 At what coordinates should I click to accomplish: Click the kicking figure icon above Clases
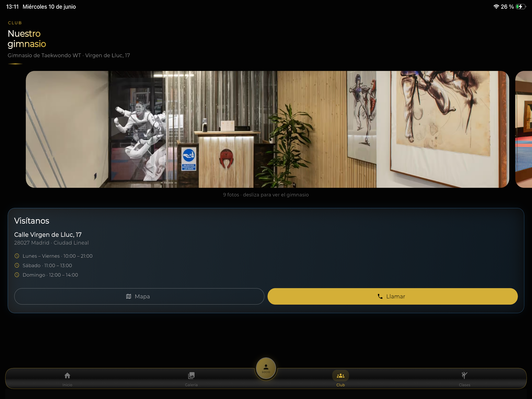coord(464,375)
